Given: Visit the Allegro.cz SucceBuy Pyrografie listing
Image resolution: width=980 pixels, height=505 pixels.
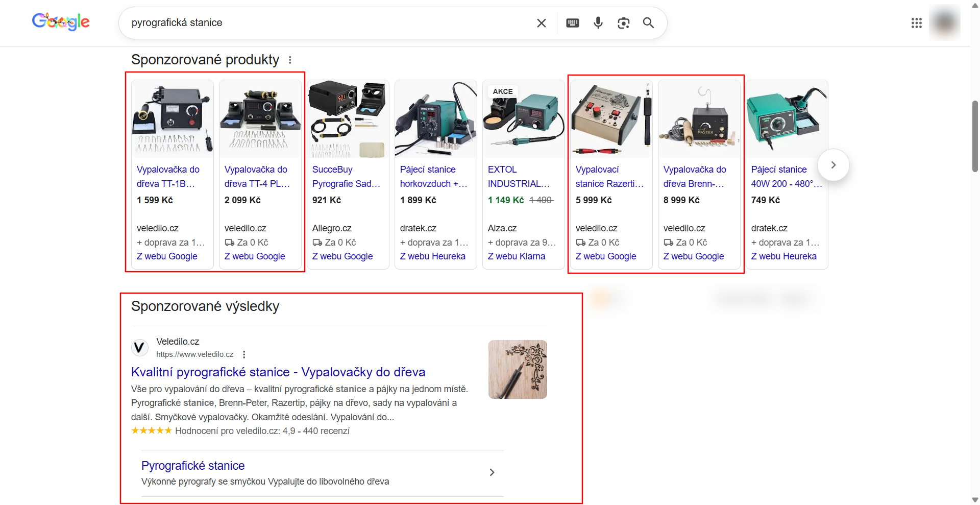Looking at the screenshot, I should 346,176.
